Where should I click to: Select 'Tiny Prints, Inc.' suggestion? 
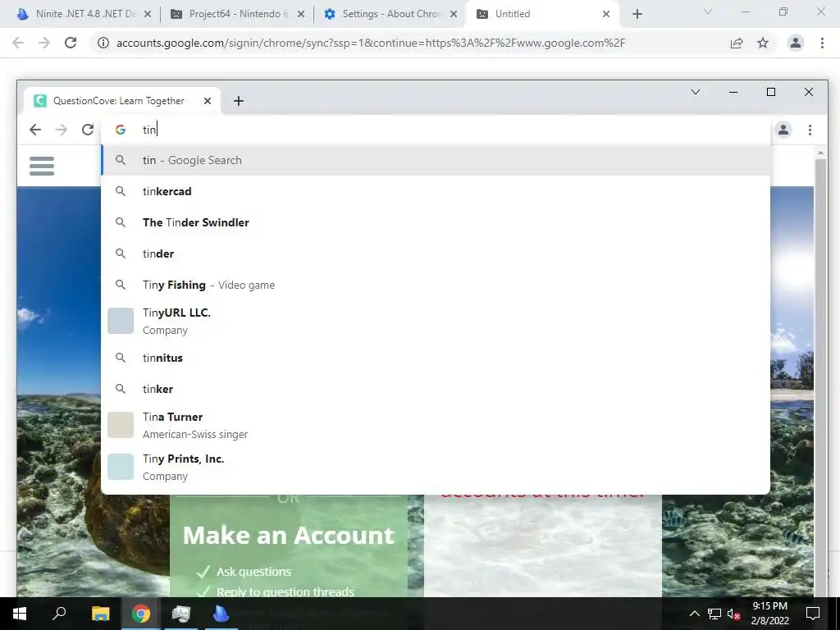coord(436,467)
